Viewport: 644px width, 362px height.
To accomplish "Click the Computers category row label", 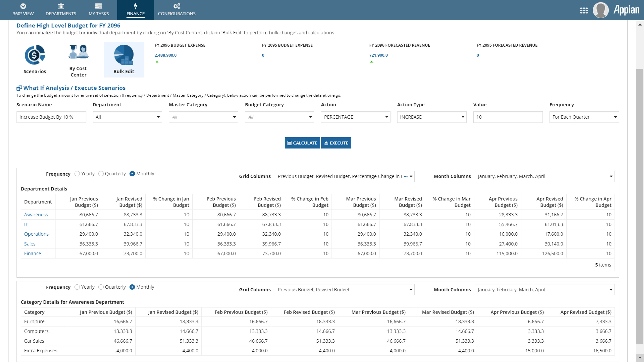I will pyautogui.click(x=36, y=331).
